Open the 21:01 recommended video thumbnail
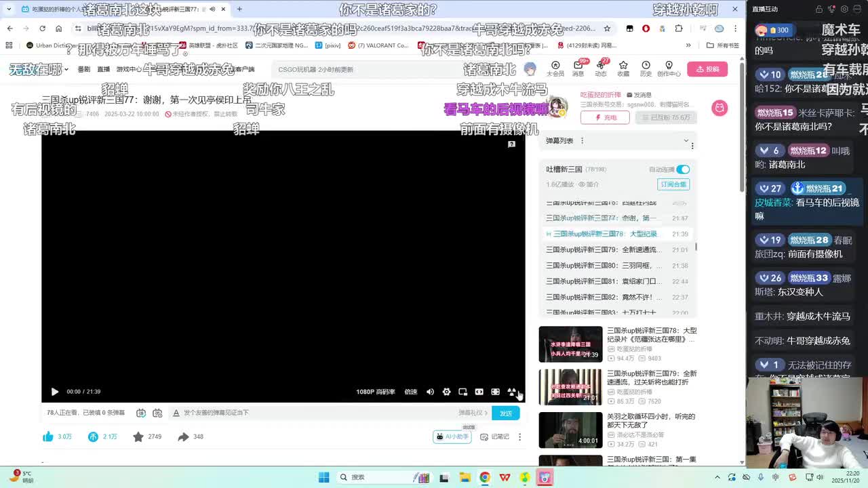868x488 pixels. 570,387
